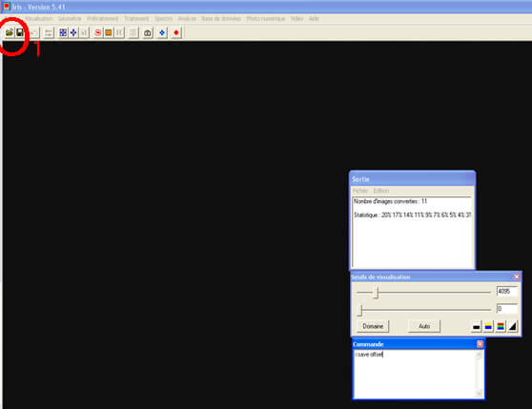Click the 'Nombre d'images converties : 11' line
Image resolution: width=532 pixels, height=409 pixels.
tap(390, 201)
